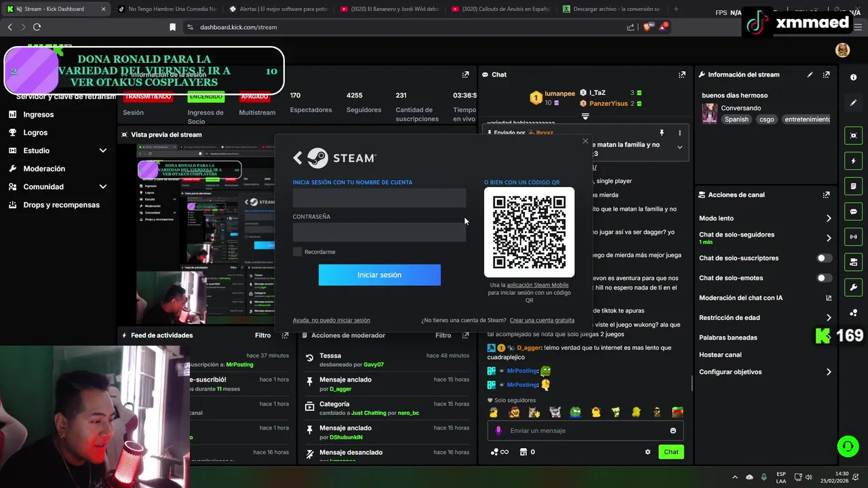The width and height of the screenshot is (868, 488).
Task: Check the Recordarme checkbox
Action: pyautogui.click(x=297, y=251)
